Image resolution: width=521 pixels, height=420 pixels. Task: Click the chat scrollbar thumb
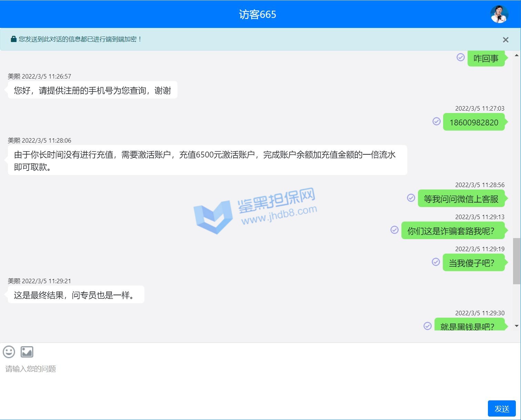[x=516, y=261]
